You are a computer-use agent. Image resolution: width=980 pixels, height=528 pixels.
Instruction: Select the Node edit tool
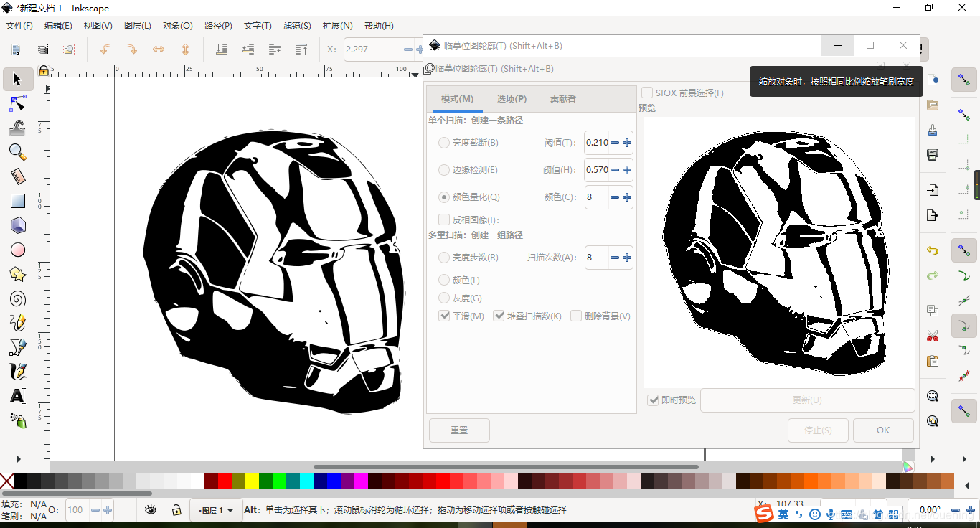[x=18, y=103]
